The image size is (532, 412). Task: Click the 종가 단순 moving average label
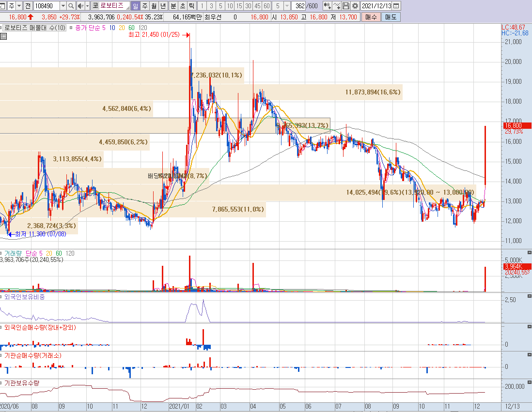90,28
